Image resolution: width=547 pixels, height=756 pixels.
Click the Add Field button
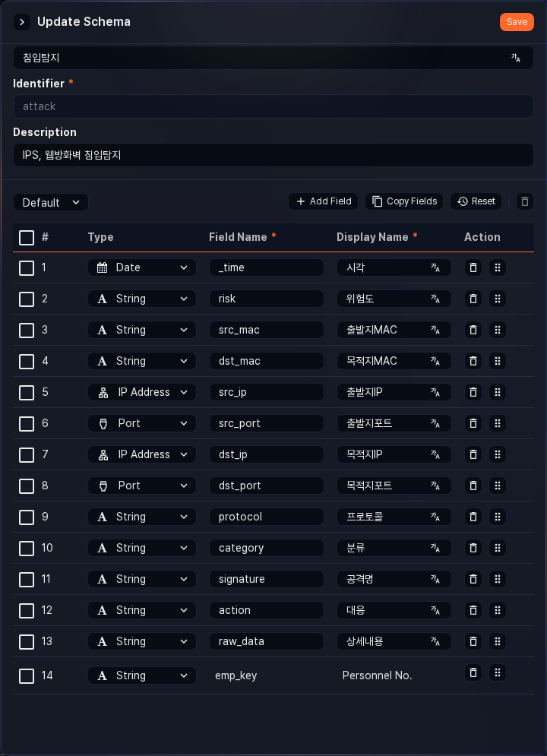tap(323, 201)
